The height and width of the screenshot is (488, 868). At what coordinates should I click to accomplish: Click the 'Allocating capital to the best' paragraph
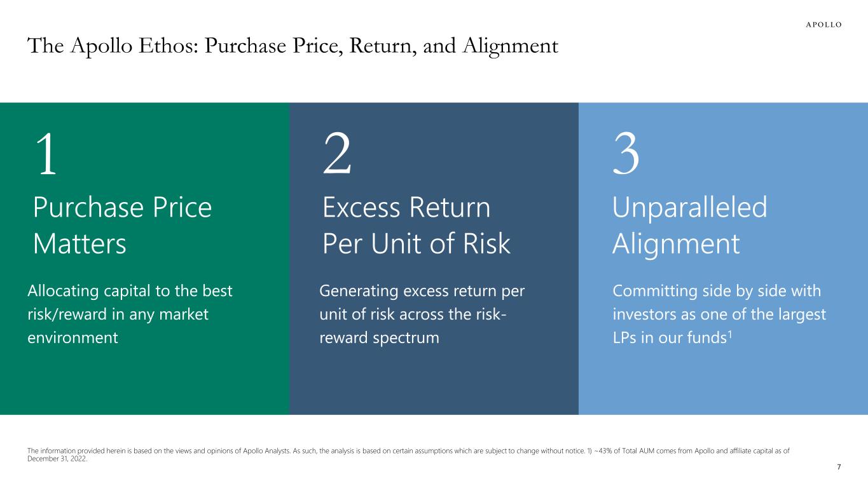pyautogui.click(x=130, y=314)
